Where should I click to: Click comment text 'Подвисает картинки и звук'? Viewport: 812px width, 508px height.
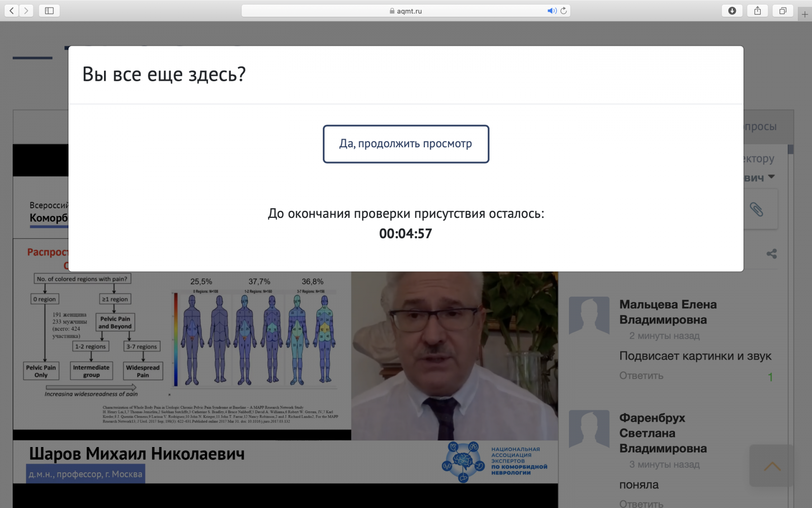(x=695, y=356)
